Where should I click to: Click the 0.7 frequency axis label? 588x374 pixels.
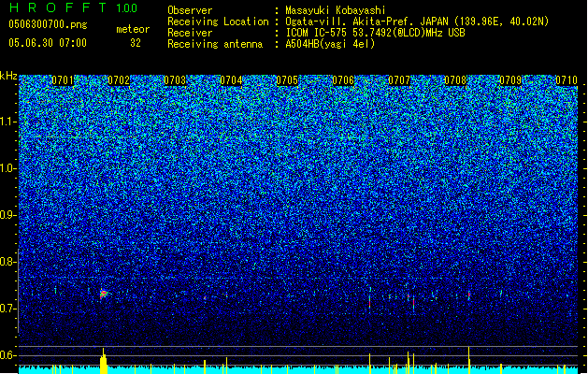(8, 309)
